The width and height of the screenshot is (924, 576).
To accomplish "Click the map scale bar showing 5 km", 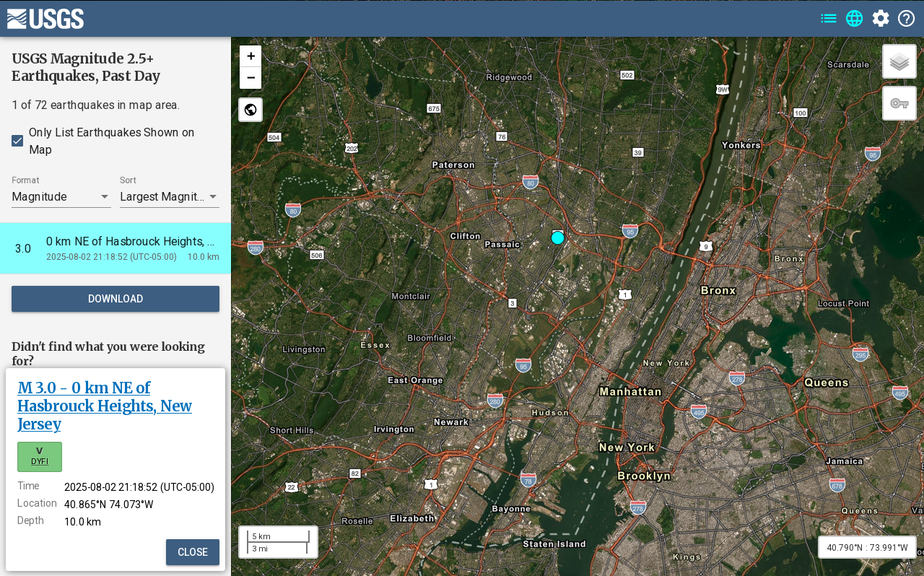I will click(x=279, y=542).
